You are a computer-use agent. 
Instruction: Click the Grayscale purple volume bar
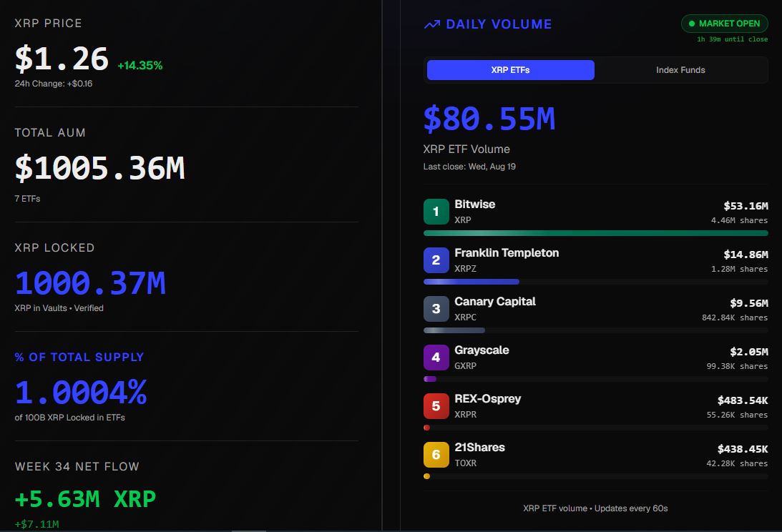(x=430, y=379)
